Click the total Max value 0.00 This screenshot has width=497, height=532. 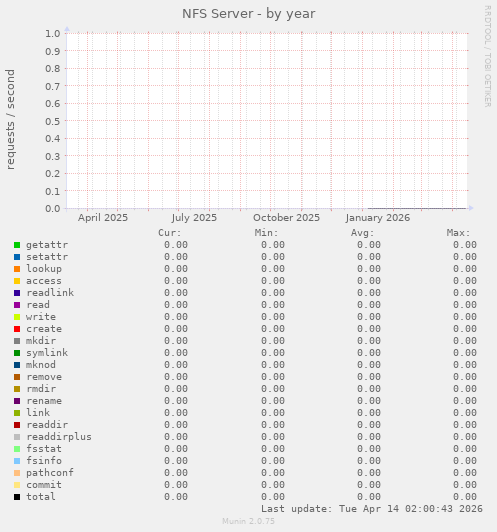(465, 497)
